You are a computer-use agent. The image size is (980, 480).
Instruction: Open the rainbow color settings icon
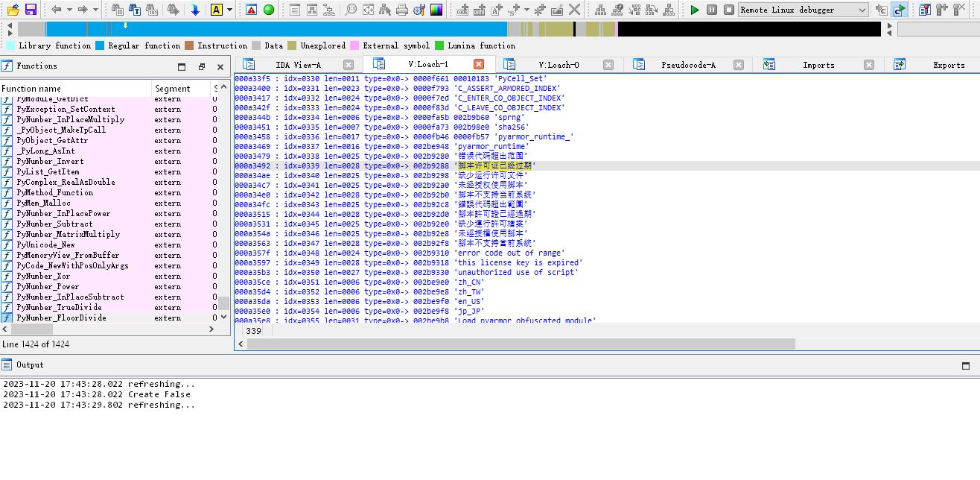[x=436, y=10]
